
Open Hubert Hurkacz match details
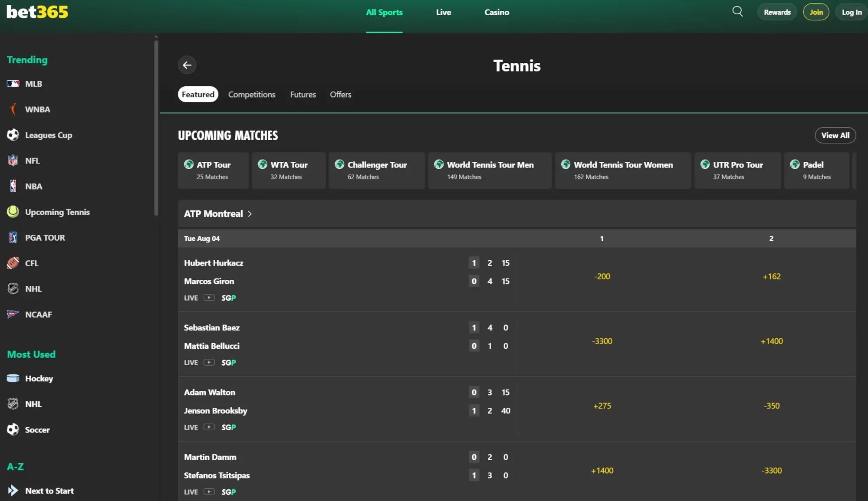pos(214,263)
